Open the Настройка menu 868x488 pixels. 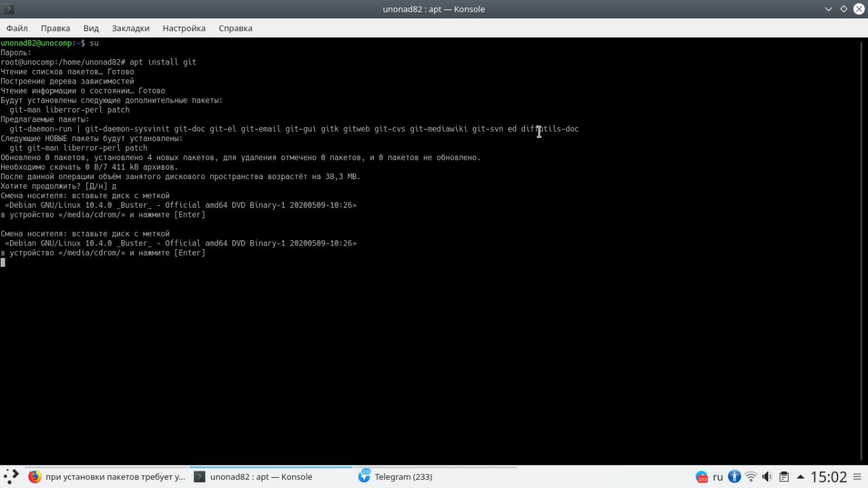click(x=184, y=28)
